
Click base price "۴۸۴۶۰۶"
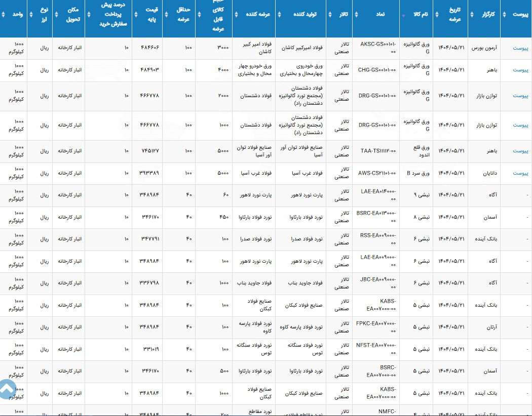tap(149, 48)
